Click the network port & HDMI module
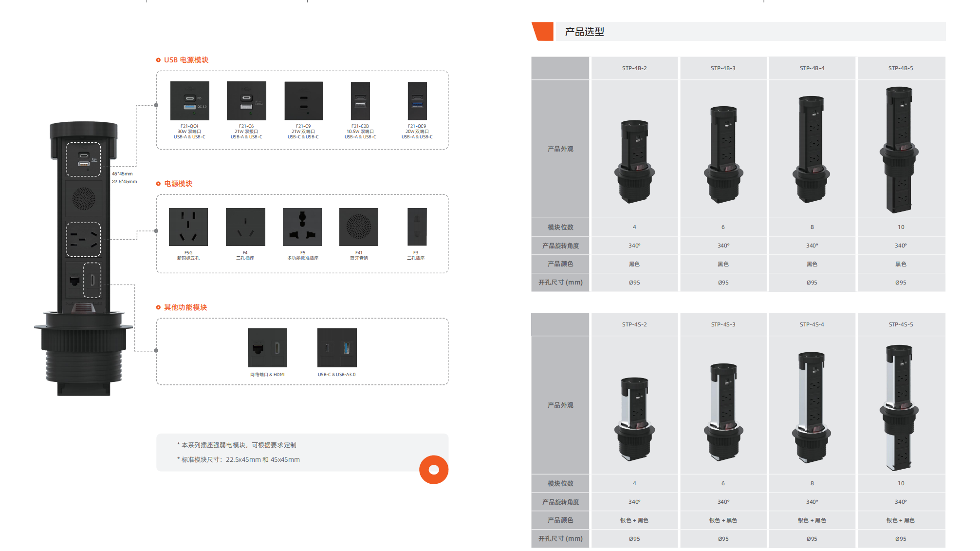Viewport: 980px width, 551px height. pyautogui.click(x=267, y=348)
